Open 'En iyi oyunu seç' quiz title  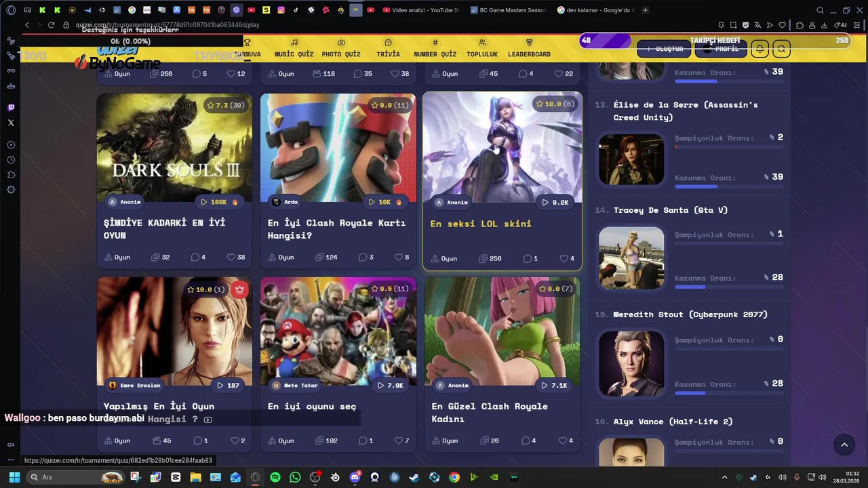tap(312, 406)
